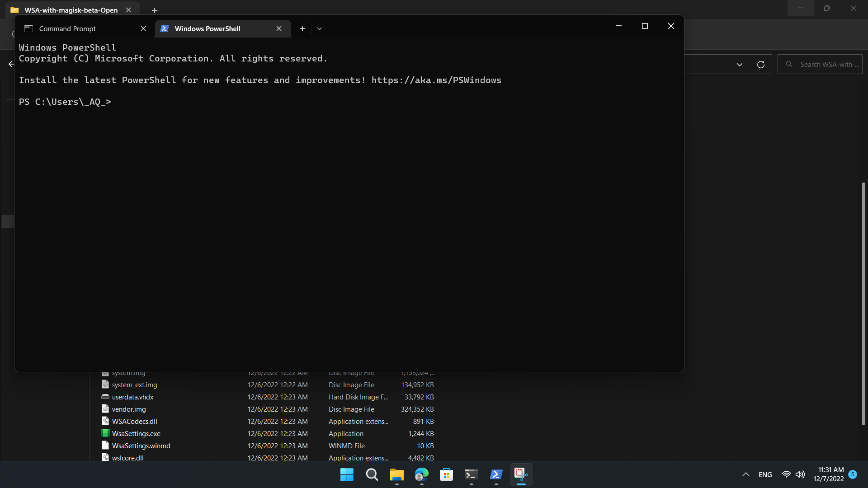Open the volume control
Screen dimensions: 868x488
[x=800, y=474]
